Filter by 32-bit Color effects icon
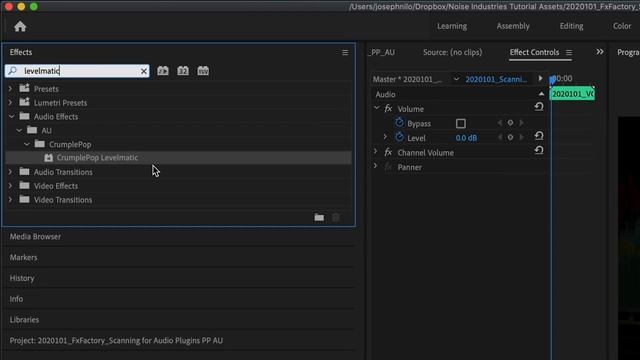The width and height of the screenshot is (640, 360). click(x=183, y=71)
